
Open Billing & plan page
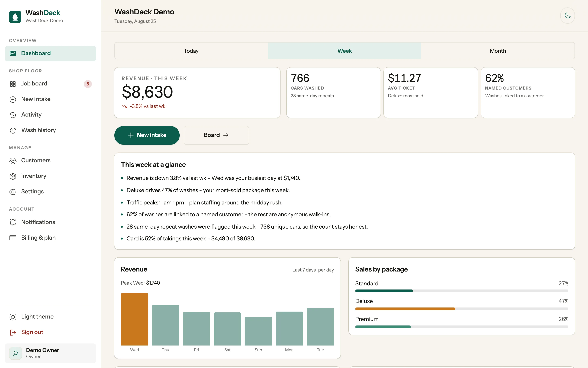coord(50,238)
